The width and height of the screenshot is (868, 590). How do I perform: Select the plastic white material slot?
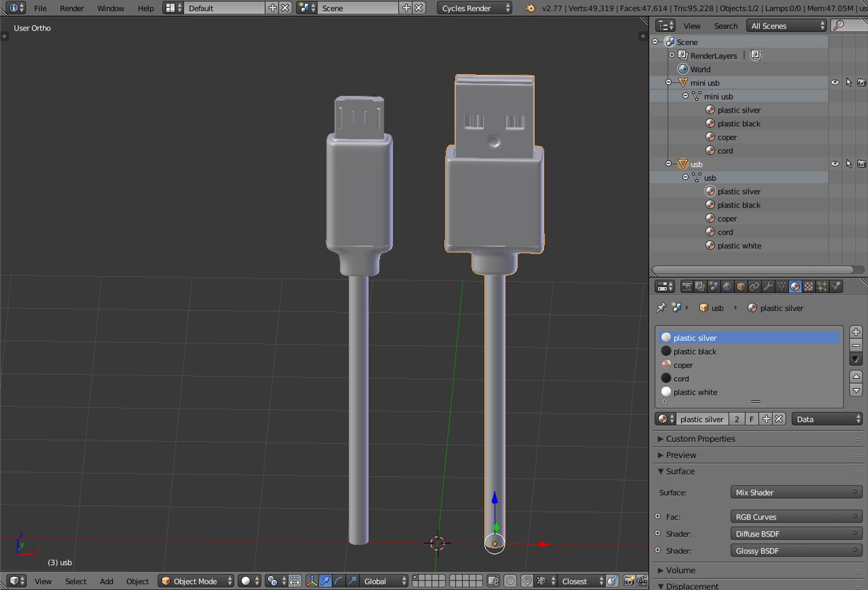(749, 392)
